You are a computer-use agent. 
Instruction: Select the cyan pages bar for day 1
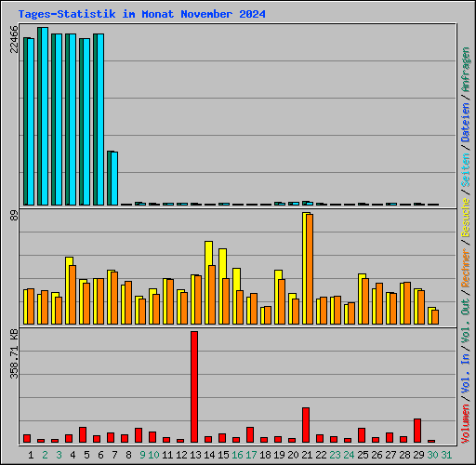31,122
